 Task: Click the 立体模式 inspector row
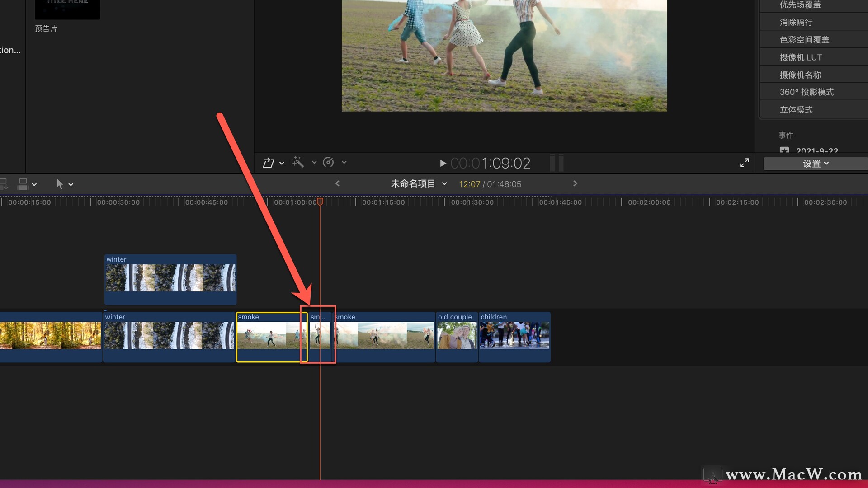click(x=814, y=110)
